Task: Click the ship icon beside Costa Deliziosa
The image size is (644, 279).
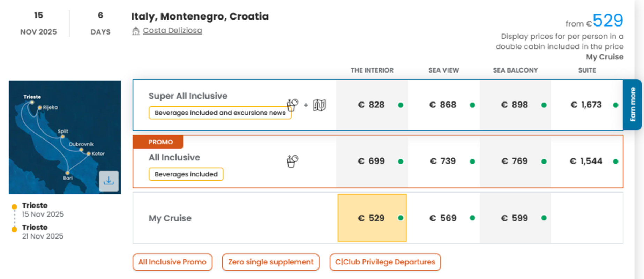Action: click(x=136, y=31)
